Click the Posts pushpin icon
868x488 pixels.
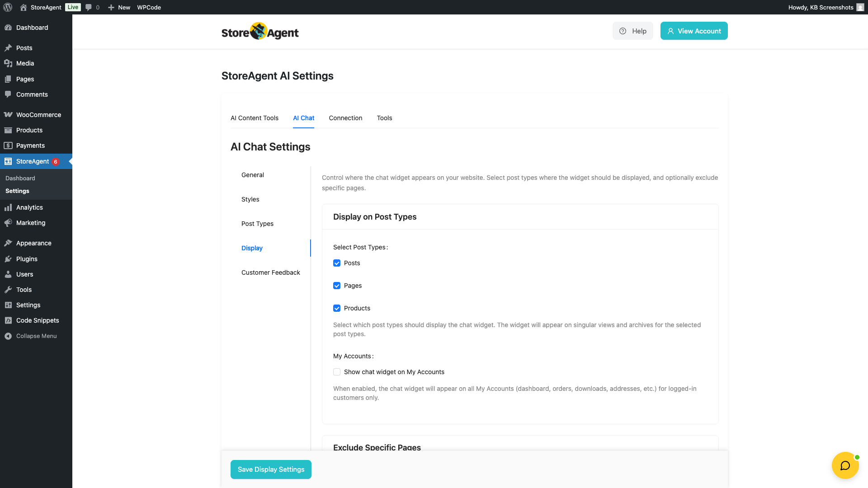pyautogui.click(x=8, y=48)
